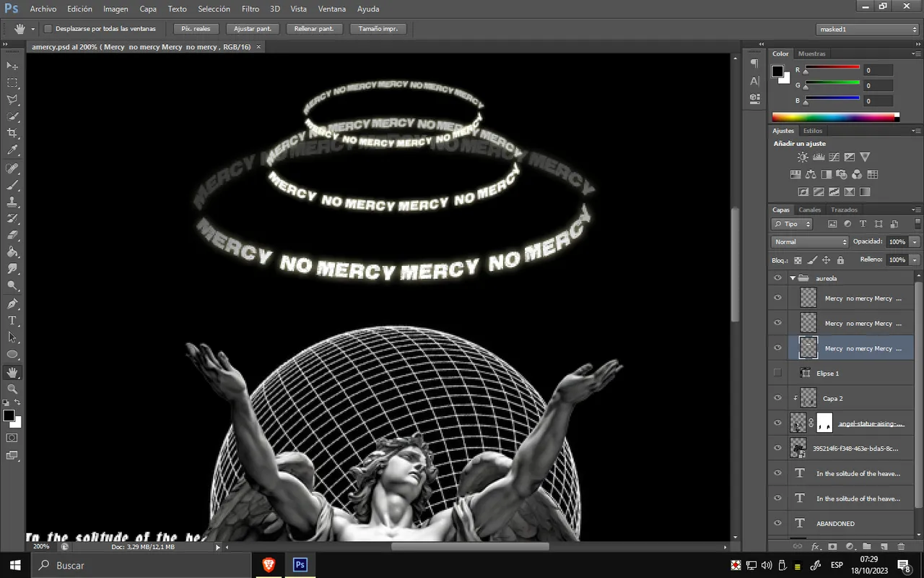Hide the Capa 2 layer
This screenshot has height=578, width=924.
click(x=777, y=398)
